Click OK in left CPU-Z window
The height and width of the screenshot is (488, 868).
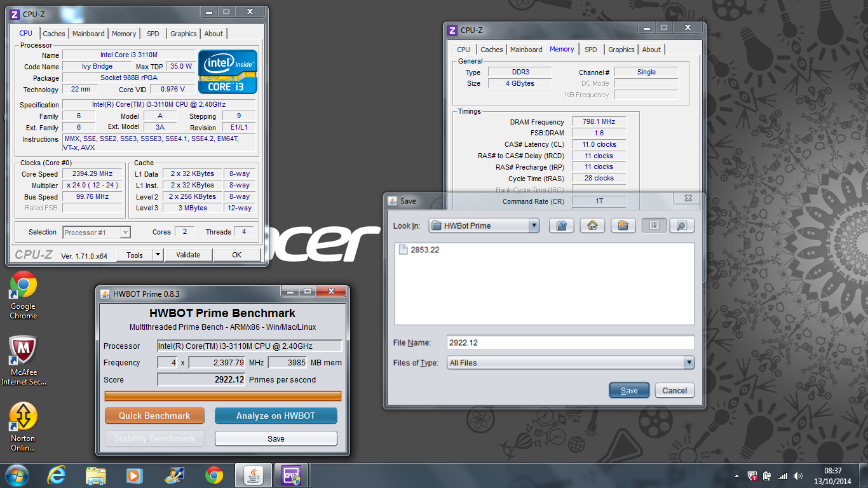[237, 255]
